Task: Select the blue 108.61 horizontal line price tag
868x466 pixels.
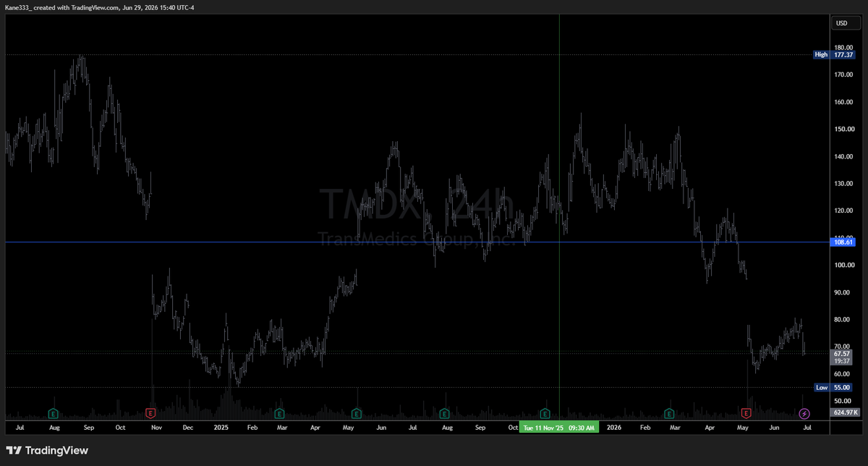Action: (844, 242)
